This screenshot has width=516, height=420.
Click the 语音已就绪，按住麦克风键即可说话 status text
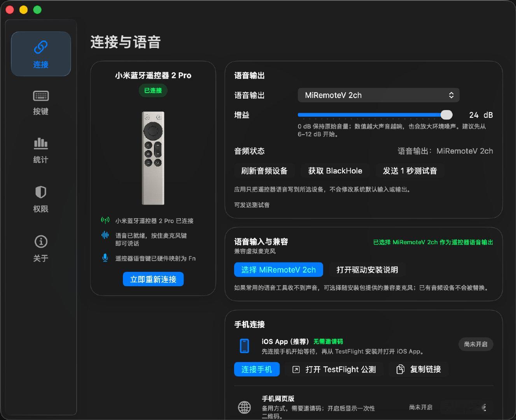pos(151,240)
